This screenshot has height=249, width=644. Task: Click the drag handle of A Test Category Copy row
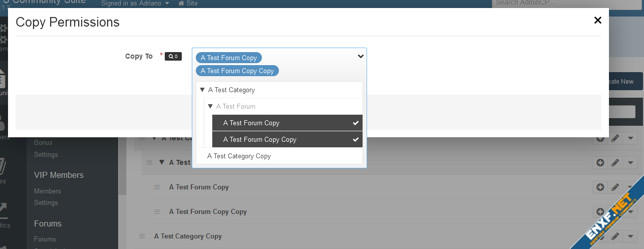tap(142, 236)
